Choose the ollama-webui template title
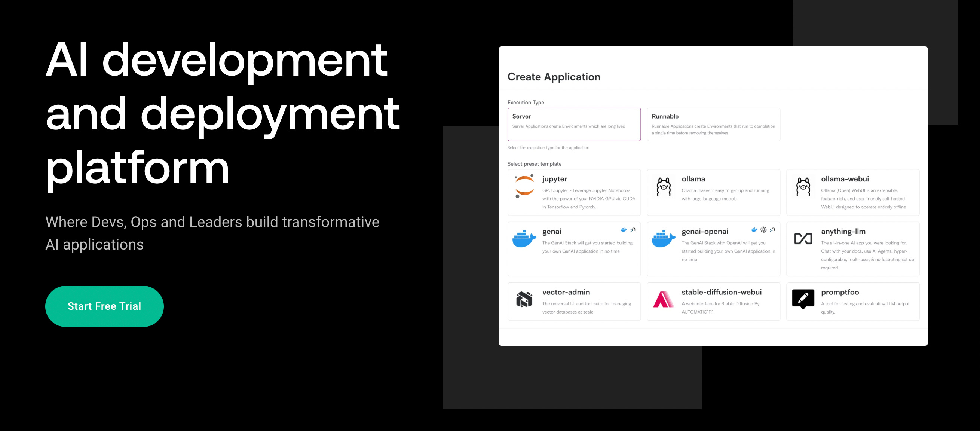 (845, 179)
